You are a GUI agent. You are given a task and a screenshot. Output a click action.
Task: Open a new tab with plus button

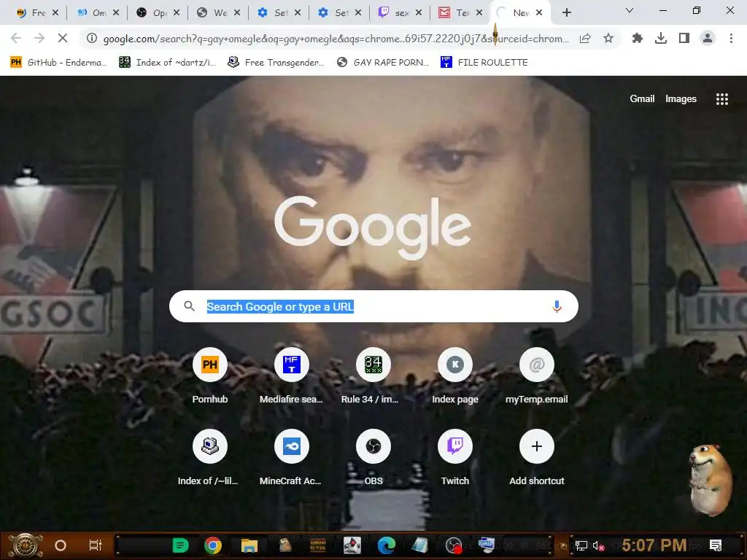(566, 12)
